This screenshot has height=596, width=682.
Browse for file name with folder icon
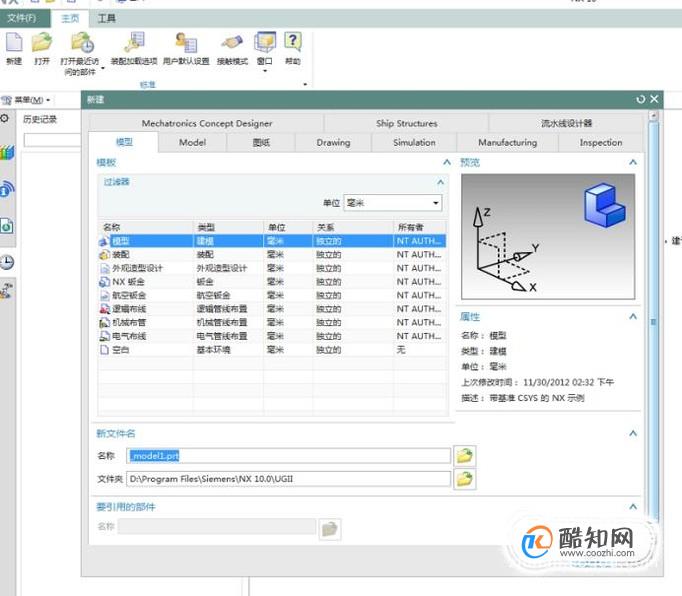point(465,455)
